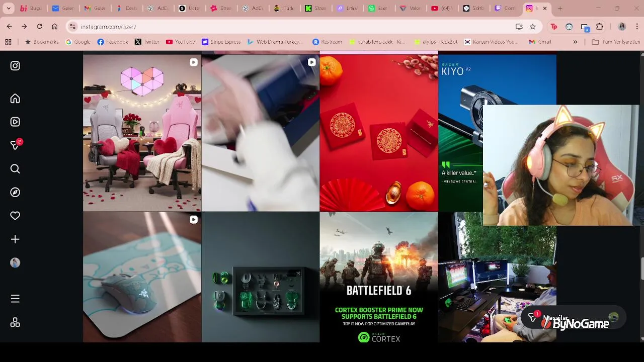The width and height of the screenshot is (644, 362).
Task: Show more bookmarks chevron
Action: (x=575, y=42)
